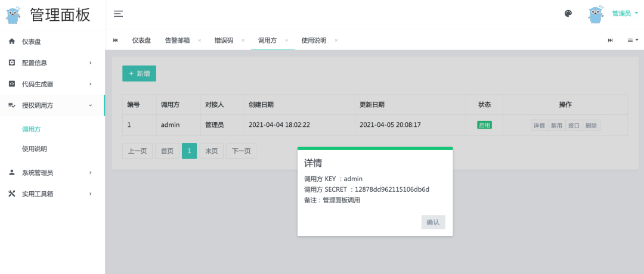Click the hamburger sidebar collapse icon
Image resolution: width=644 pixels, height=274 pixels.
click(x=118, y=14)
